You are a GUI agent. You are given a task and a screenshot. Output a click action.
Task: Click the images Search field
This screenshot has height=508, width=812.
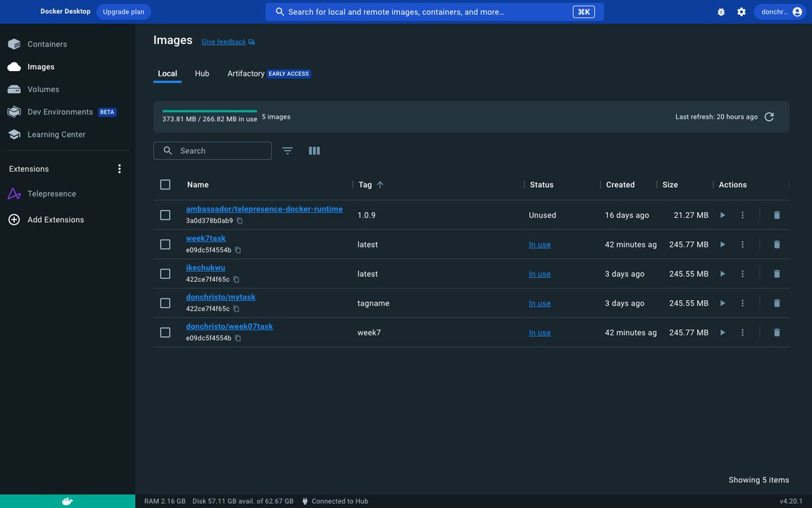coord(212,150)
